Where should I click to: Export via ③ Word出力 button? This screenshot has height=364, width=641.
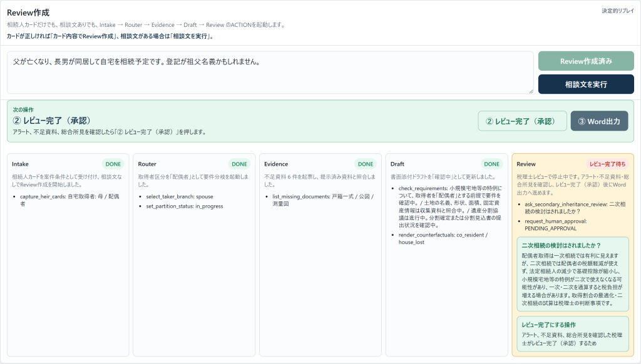tap(599, 121)
